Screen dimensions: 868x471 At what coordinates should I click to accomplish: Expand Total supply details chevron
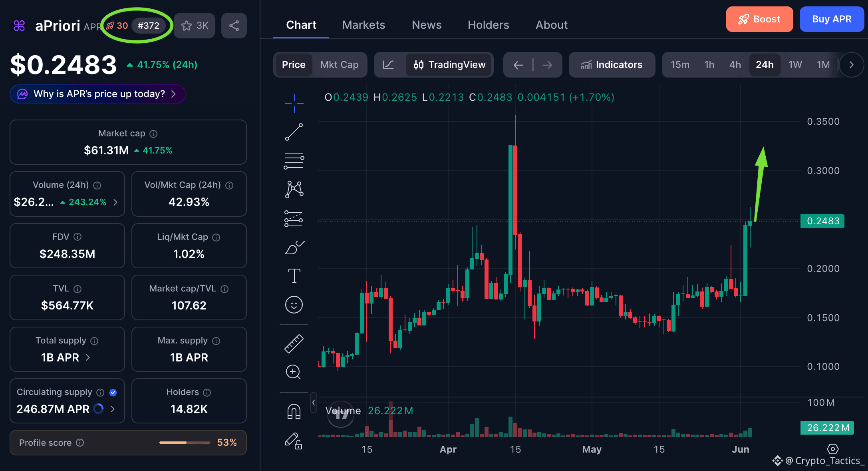pyautogui.click(x=88, y=357)
